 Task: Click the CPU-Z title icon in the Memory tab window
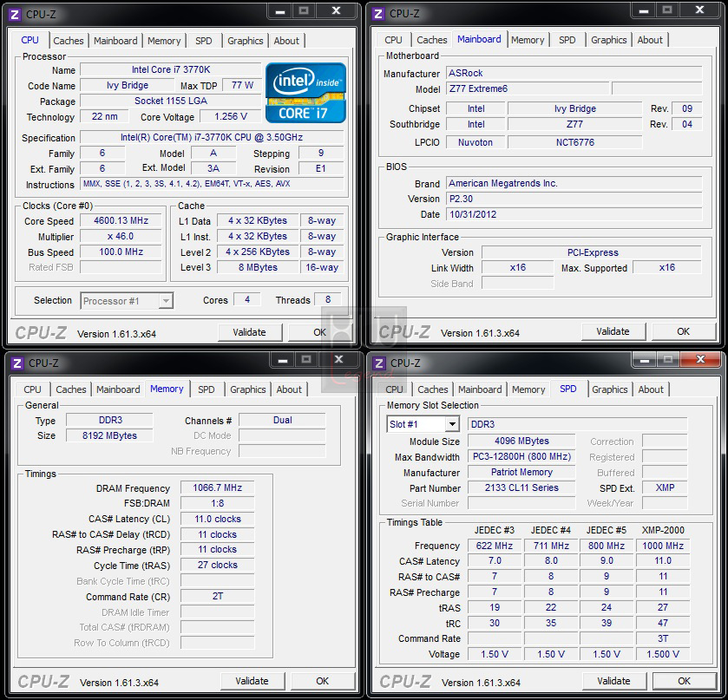(x=17, y=363)
